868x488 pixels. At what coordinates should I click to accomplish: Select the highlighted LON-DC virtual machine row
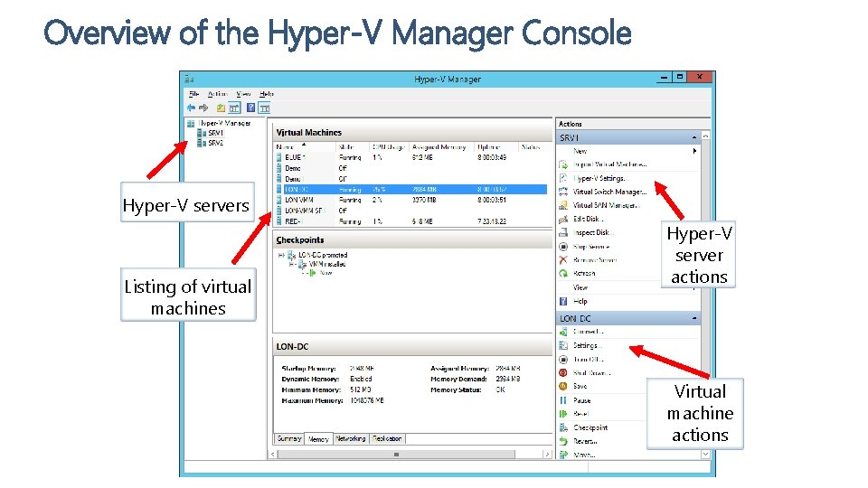click(410, 189)
